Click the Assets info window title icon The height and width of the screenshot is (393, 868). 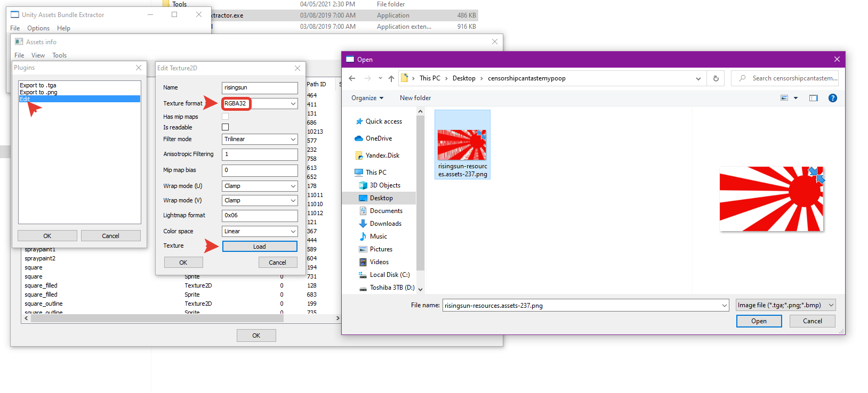pos(19,42)
